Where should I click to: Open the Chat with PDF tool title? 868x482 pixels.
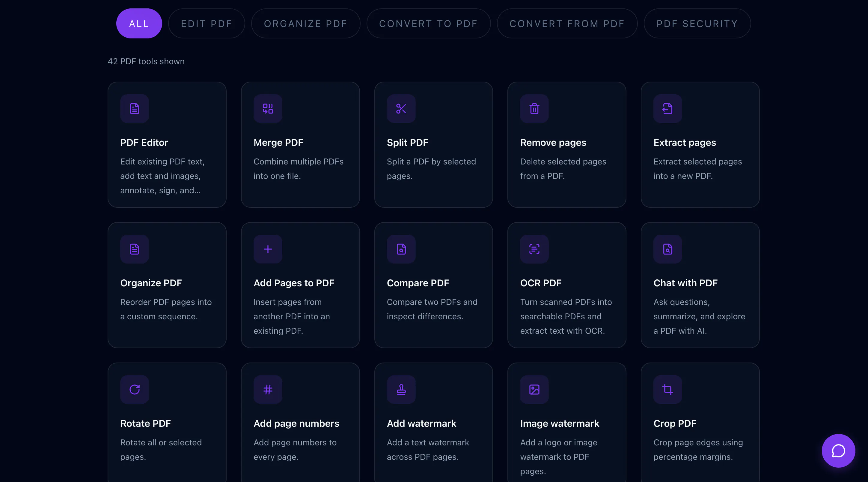coord(685,283)
